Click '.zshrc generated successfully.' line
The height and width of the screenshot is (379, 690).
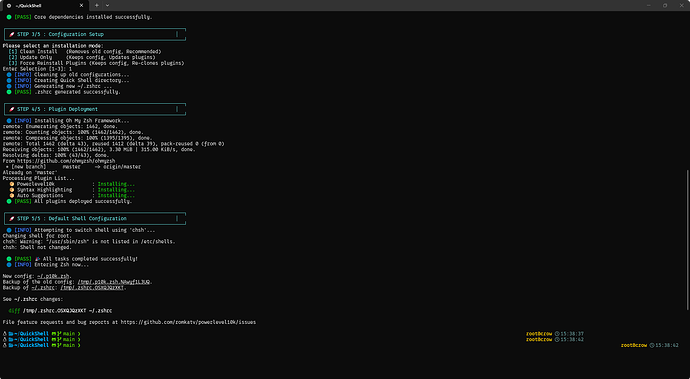coord(63,92)
